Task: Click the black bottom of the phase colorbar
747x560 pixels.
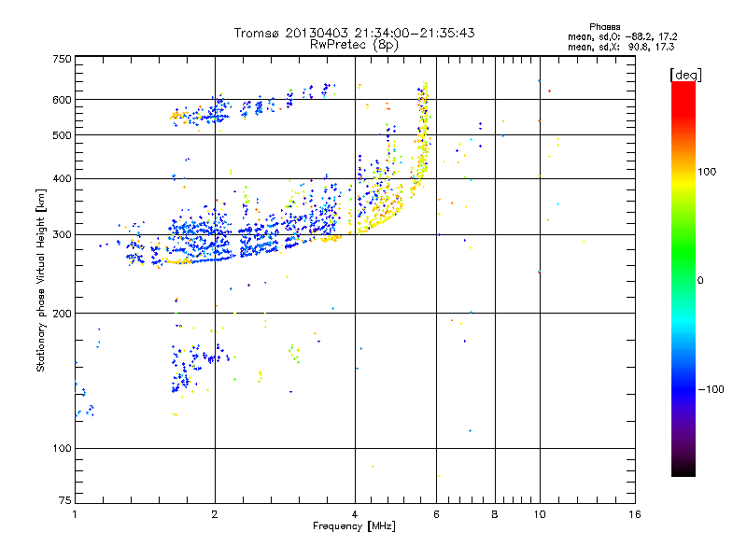Action: click(684, 469)
